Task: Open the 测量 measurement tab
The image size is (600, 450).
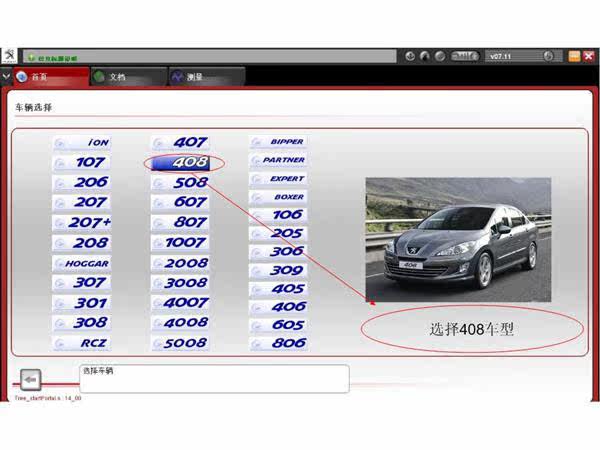Action: click(x=207, y=77)
